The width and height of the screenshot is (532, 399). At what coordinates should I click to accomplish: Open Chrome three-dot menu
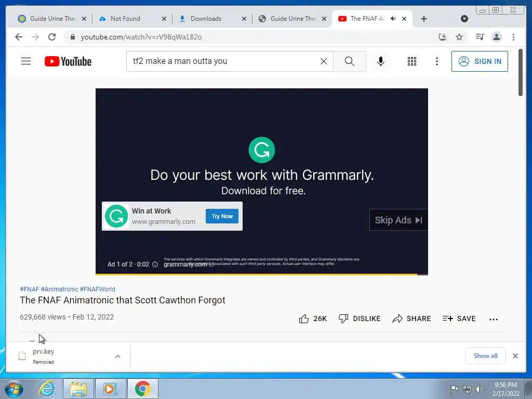pos(513,37)
